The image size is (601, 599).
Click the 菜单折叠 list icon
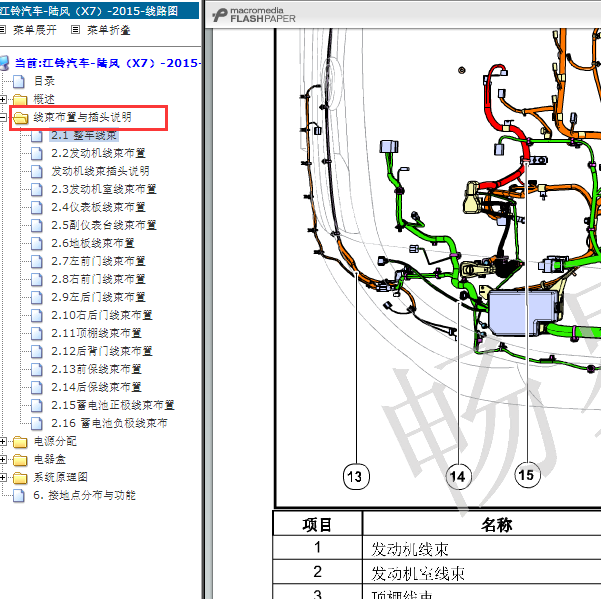point(76,30)
